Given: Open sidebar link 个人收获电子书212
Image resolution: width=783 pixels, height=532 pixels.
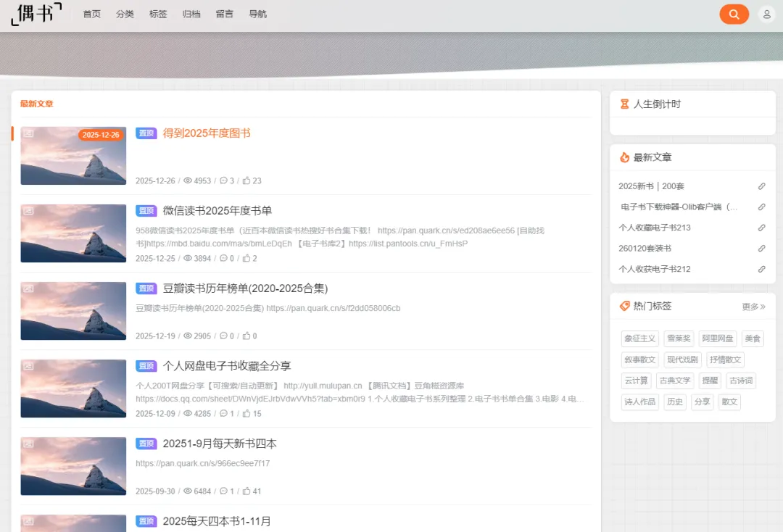Looking at the screenshot, I should (654, 269).
